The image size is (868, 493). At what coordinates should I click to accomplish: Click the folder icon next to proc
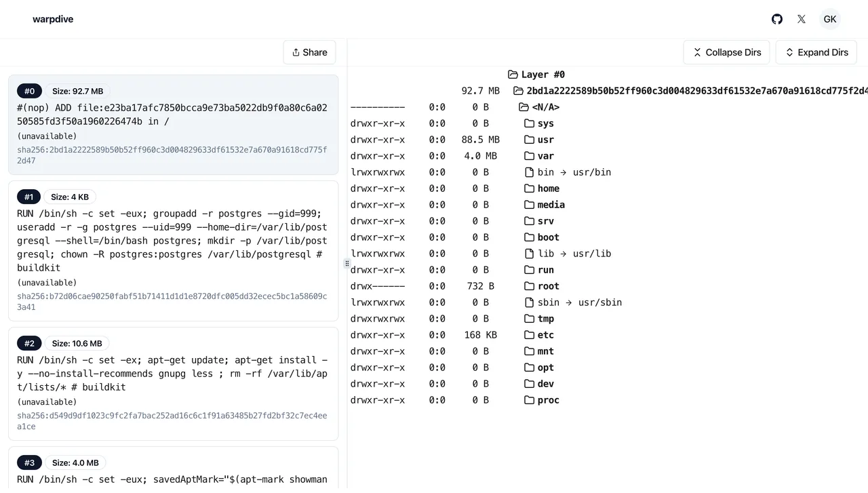(530, 400)
